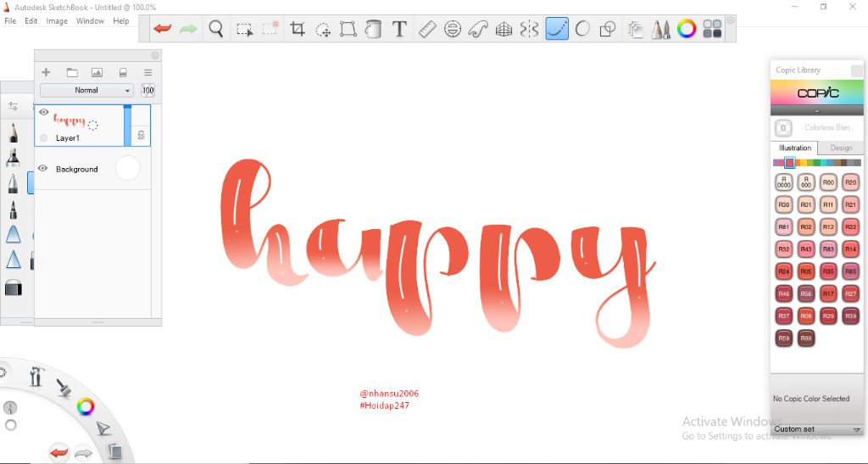Collapse the Copic banner arrow
Screen dimensions: 868x464
pos(816,111)
